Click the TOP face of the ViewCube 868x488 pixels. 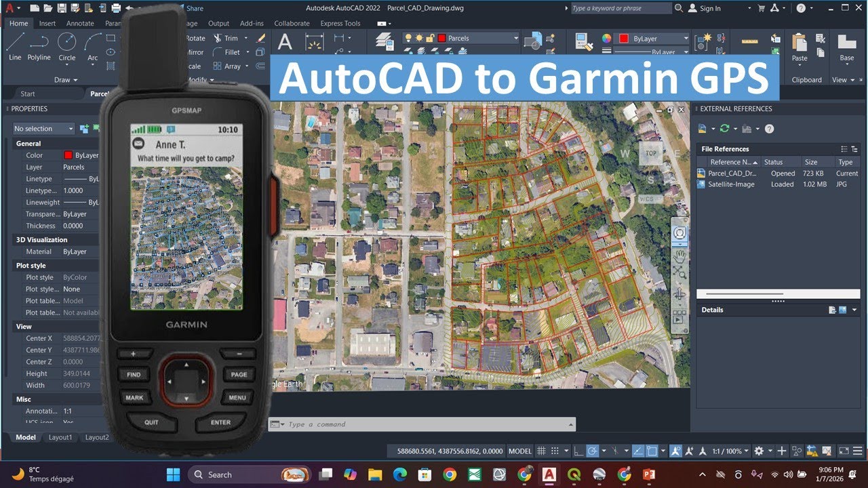[x=651, y=153]
